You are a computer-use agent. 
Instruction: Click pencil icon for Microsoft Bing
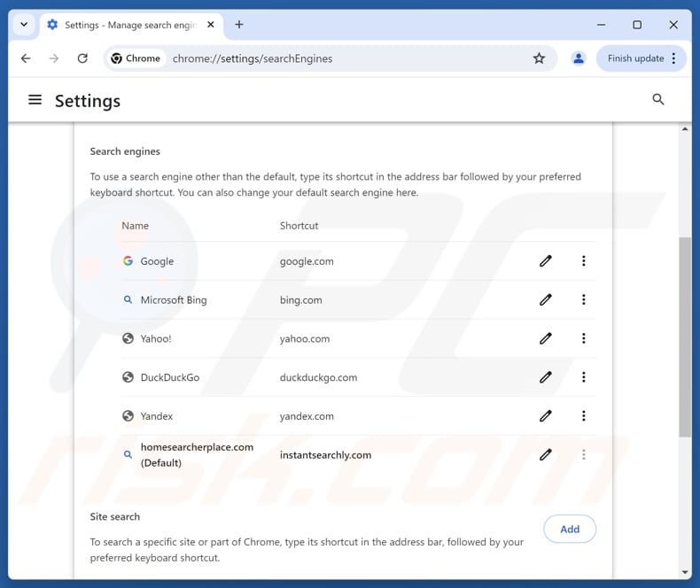pos(546,300)
